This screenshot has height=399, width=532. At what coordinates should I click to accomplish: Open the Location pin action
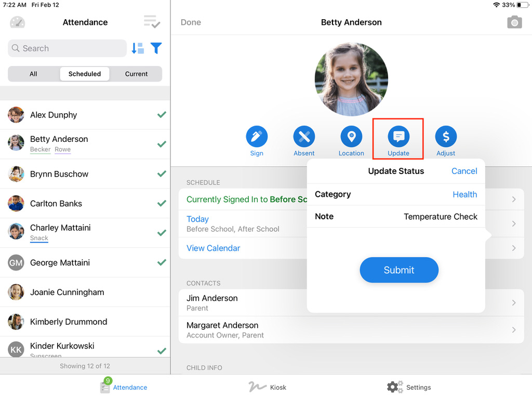click(x=351, y=137)
